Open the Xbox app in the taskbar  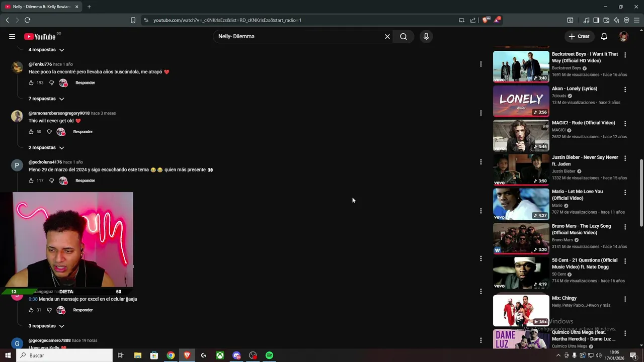coord(220,355)
